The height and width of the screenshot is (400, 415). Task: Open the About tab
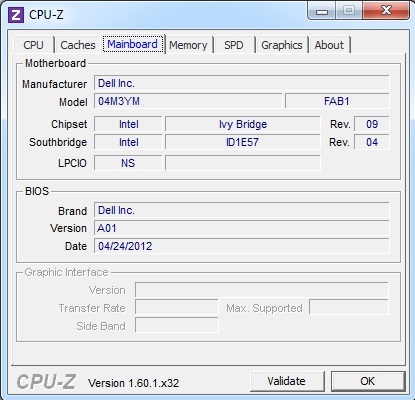pyautogui.click(x=329, y=45)
